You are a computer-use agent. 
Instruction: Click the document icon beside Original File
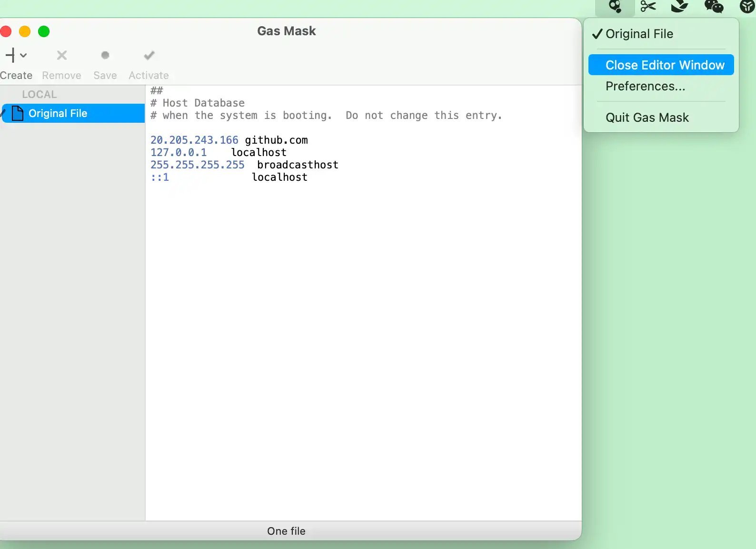click(18, 113)
